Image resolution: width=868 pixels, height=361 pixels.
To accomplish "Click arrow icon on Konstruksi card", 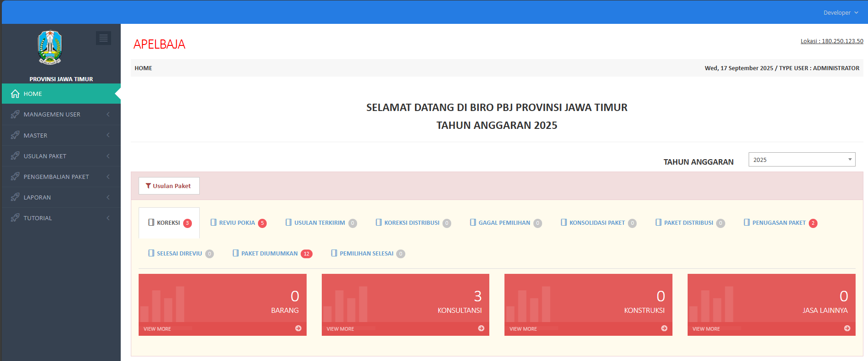I will coord(664,328).
